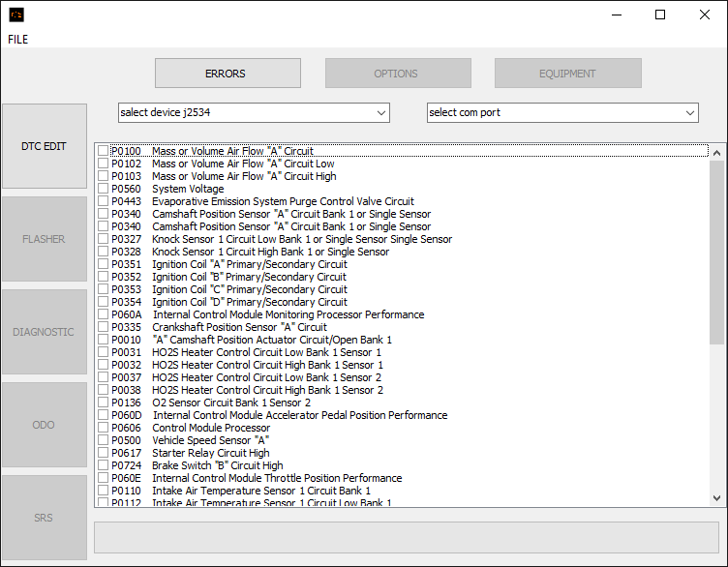Click the scrollbar up arrow in DTC list
The width and height of the screenshot is (728, 567).
[716, 152]
